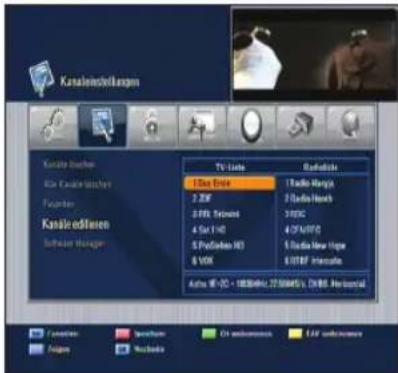Select radio station 6 RTBF
This screenshot has height=373, width=398.
[x=322, y=261]
